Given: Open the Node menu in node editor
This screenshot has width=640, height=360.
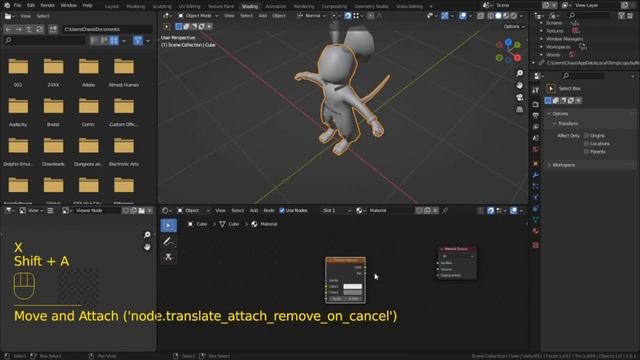Looking at the screenshot, I should pyautogui.click(x=269, y=211).
